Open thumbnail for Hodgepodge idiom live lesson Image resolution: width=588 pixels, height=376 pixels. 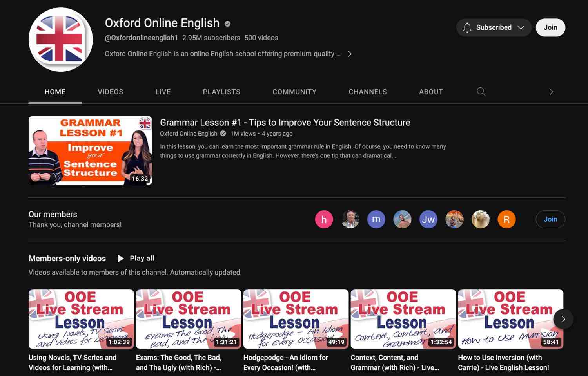tap(296, 319)
